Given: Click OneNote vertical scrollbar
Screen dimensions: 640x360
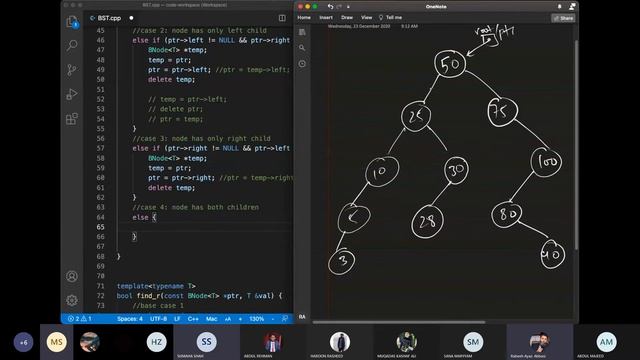Looking at the screenshot, I should pos(576,145).
